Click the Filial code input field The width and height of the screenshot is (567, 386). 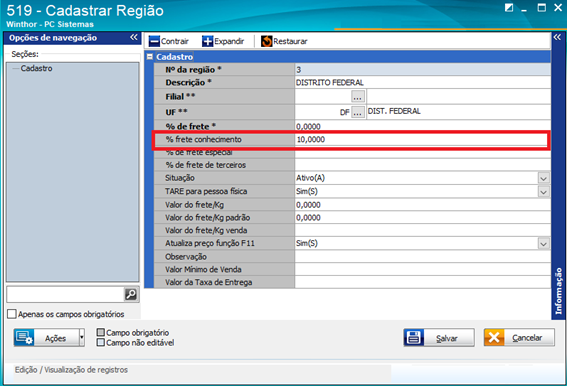point(323,97)
